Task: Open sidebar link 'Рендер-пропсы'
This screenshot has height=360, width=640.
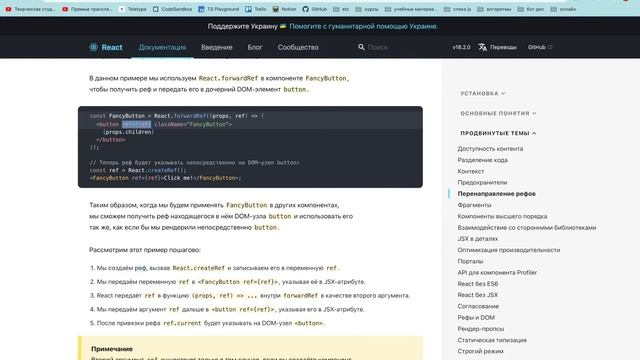Action: pos(480,328)
